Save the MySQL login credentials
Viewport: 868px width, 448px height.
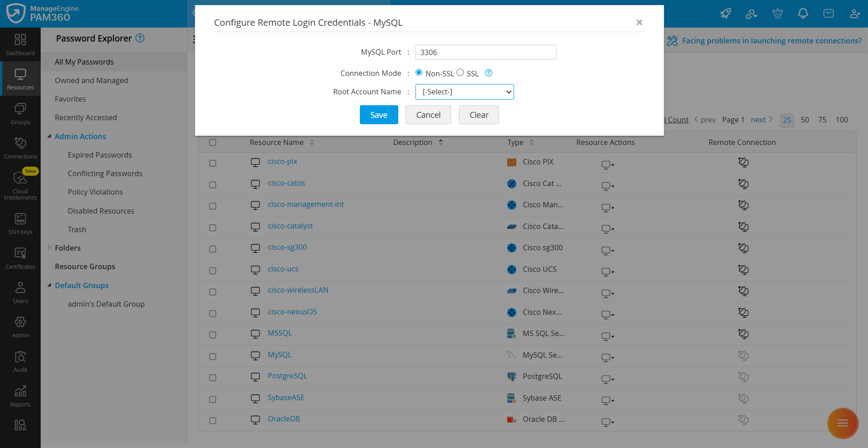(x=379, y=115)
